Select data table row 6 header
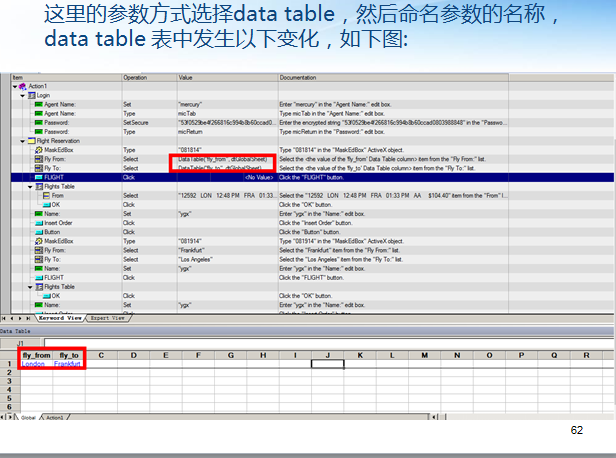The height and width of the screenshot is (458, 616). 9,407
